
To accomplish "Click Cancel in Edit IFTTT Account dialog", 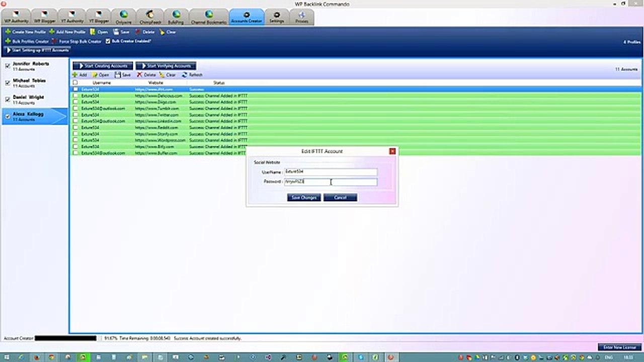I will 340,198.
